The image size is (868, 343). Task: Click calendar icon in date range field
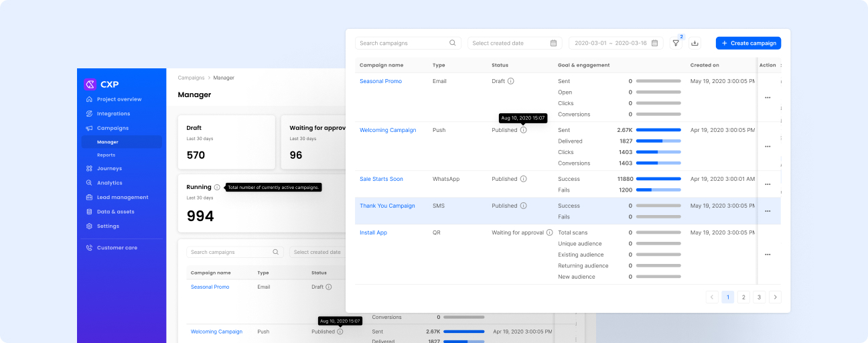[654, 43]
